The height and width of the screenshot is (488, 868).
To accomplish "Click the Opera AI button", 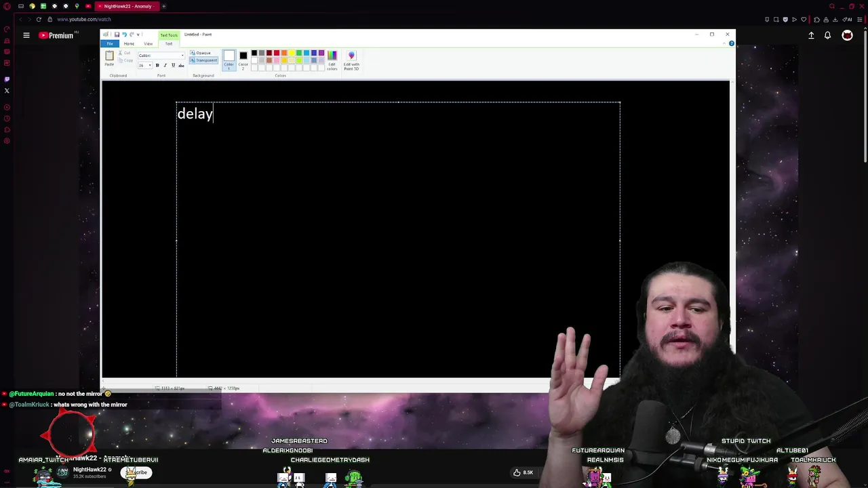I will 847,20.
